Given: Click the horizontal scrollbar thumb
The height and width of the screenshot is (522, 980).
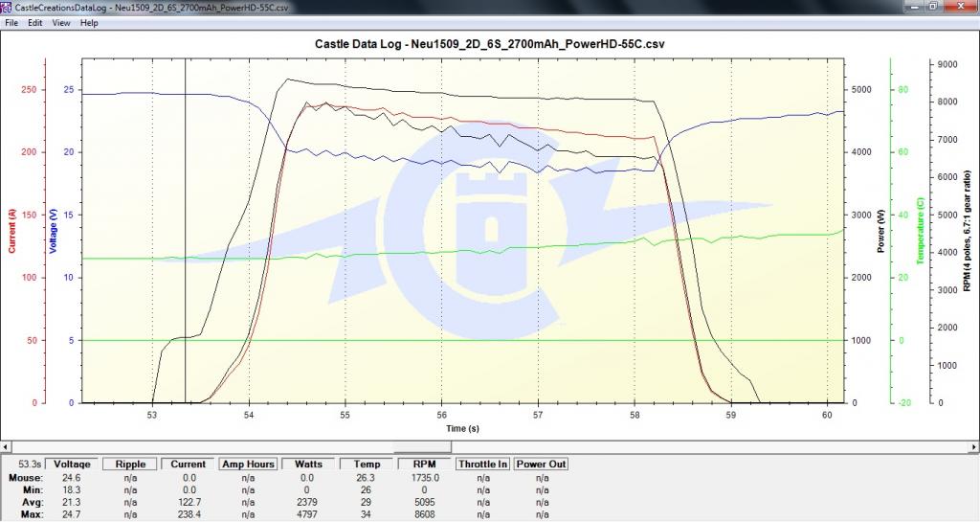Looking at the screenshot, I should point(424,446).
